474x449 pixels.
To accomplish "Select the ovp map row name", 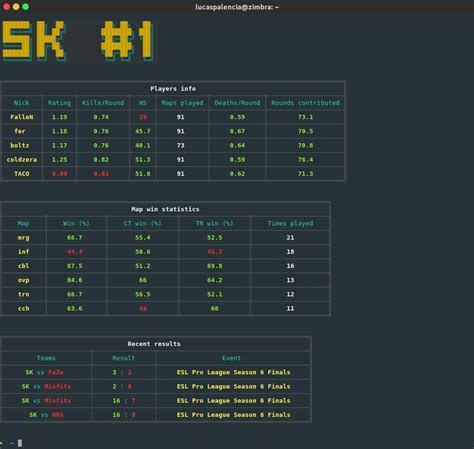I will coord(23,280).
